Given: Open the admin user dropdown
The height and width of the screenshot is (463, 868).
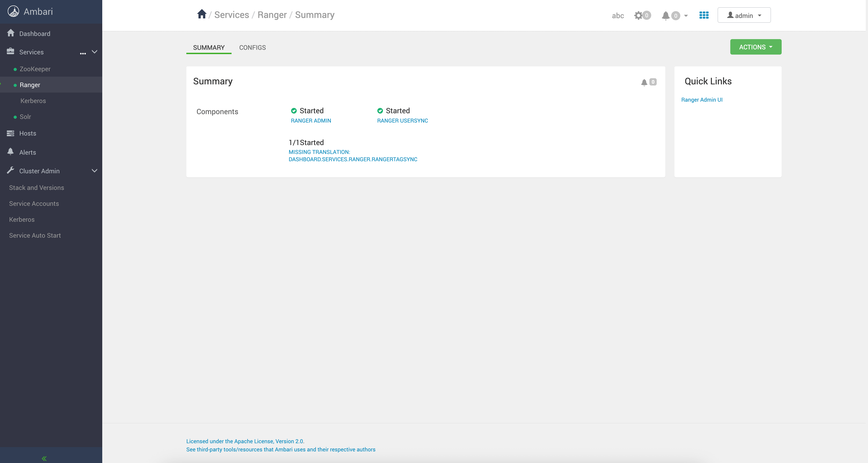Looking at the screenshot, I should 744,15.
